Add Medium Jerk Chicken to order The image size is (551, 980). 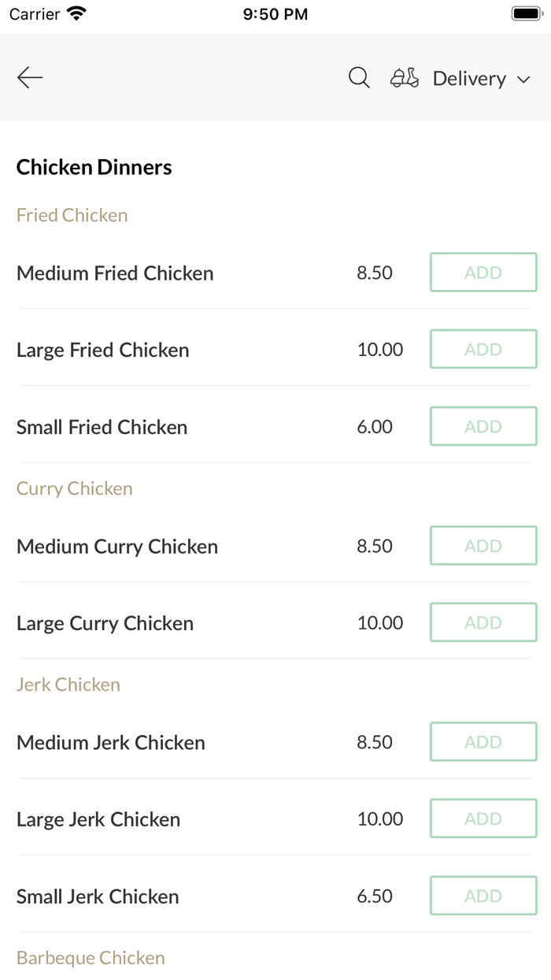pyautogui.click(x=483, y=742)
